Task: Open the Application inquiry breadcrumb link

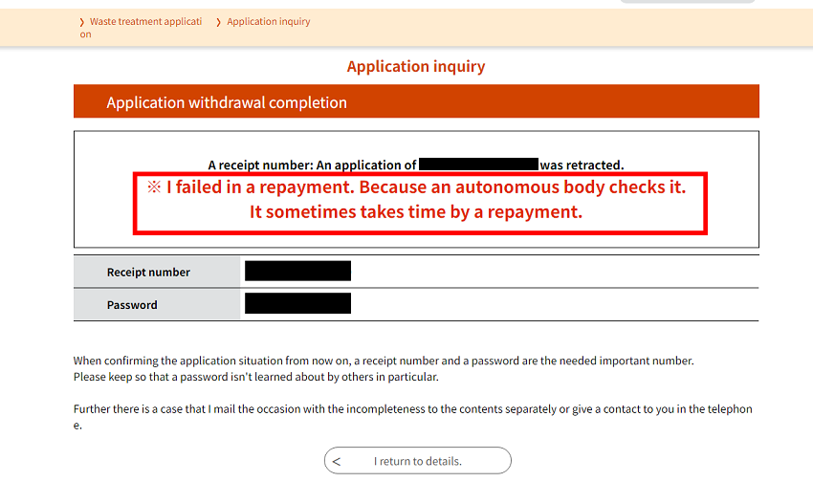Action: pos(269,22)
